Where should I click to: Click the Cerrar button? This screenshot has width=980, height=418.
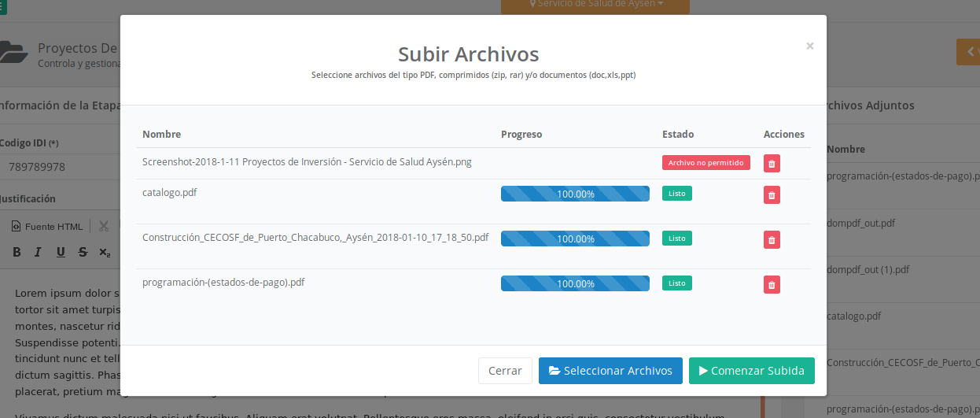(505, 371)
